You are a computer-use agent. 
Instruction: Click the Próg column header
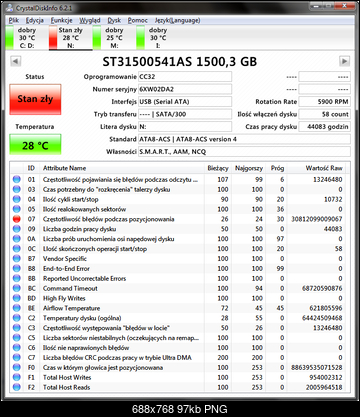tap(277, 168)
